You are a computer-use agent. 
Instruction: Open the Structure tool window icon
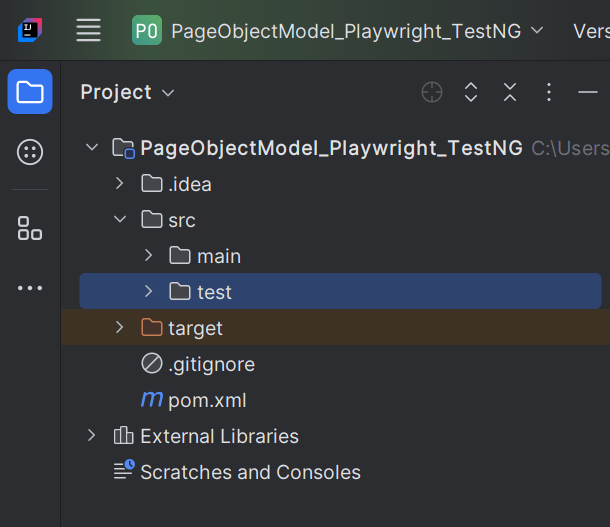tap(30, 228)
